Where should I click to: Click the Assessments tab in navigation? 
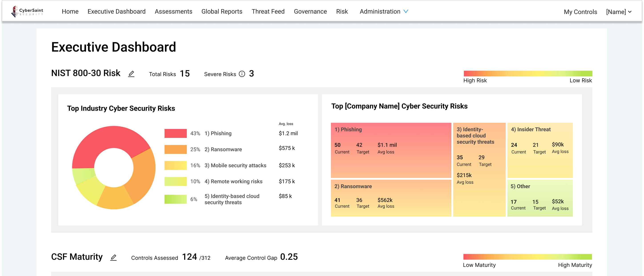[x=173, y=11]
